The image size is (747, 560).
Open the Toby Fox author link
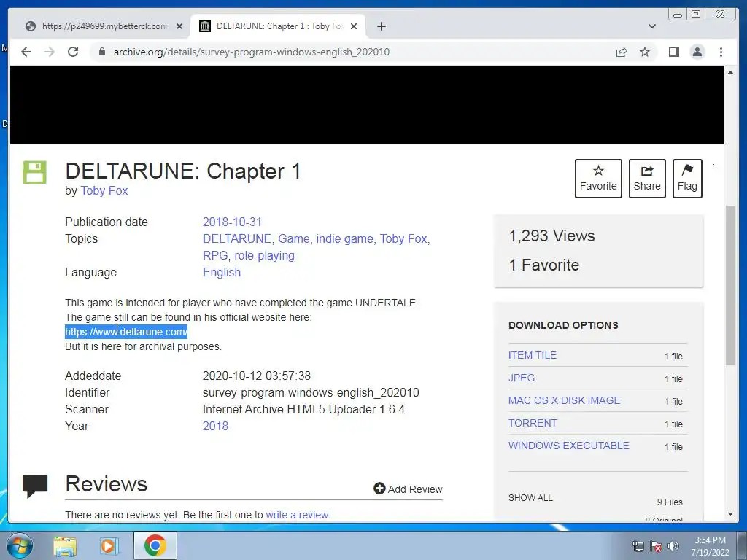point(104,190)
